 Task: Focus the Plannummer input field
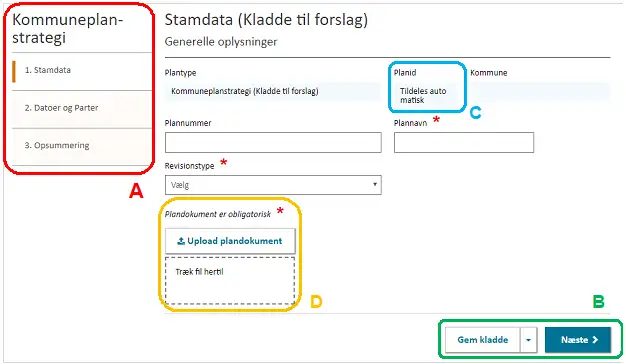(273, 142)
